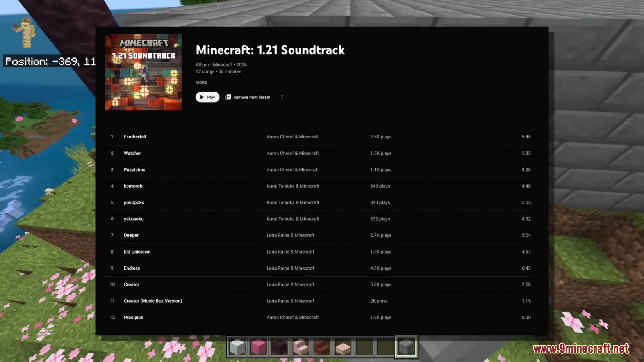Select the Endless track title

[x=132, y=268]
